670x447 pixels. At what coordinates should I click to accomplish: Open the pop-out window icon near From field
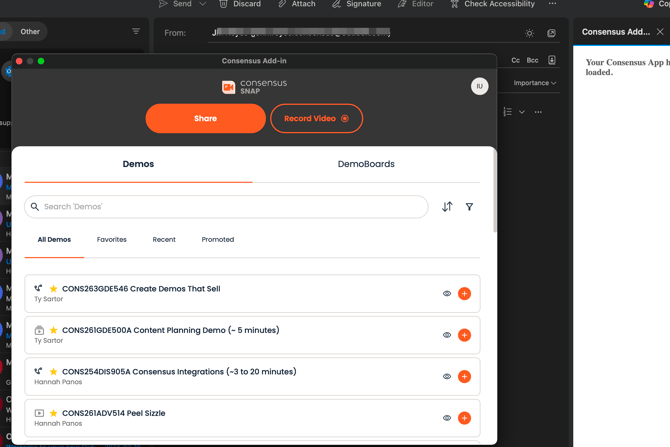click(552, 33)
